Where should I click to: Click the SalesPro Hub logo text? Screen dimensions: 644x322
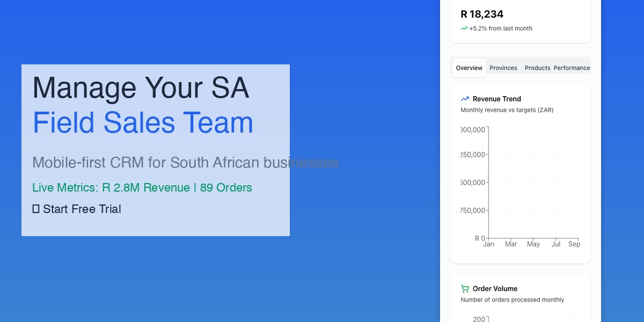85,40
